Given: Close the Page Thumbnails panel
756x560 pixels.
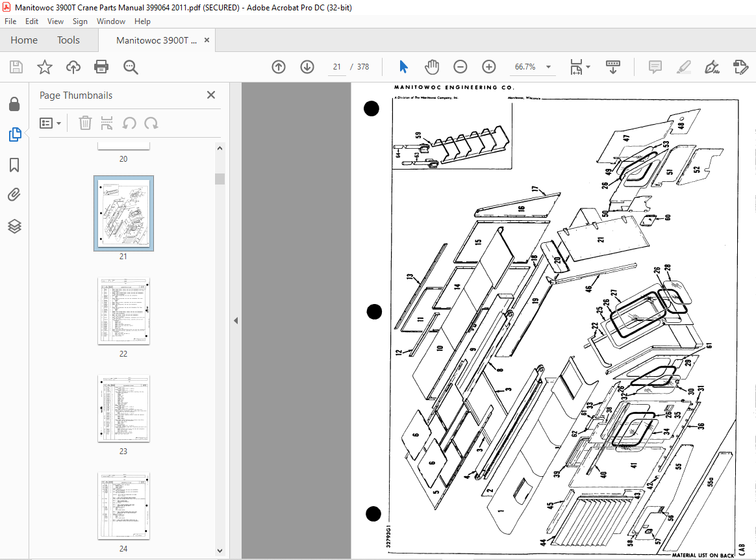Looking at the screenshot, I should tap(211, 95).
